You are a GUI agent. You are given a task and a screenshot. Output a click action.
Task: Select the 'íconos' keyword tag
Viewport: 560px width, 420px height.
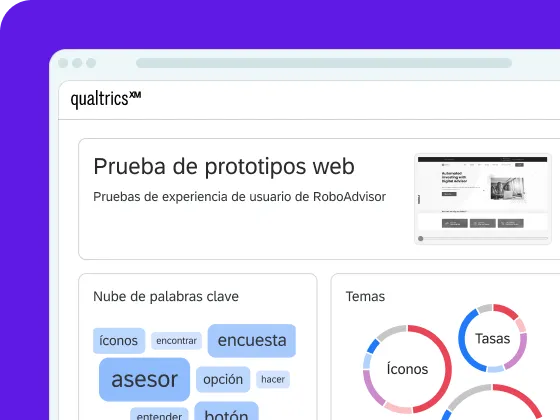point(119,341)
